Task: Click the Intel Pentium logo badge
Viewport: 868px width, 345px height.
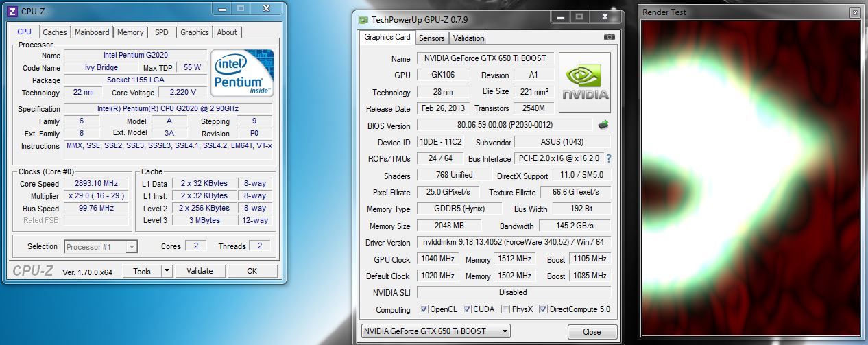Action: click(x=242, y=74)
